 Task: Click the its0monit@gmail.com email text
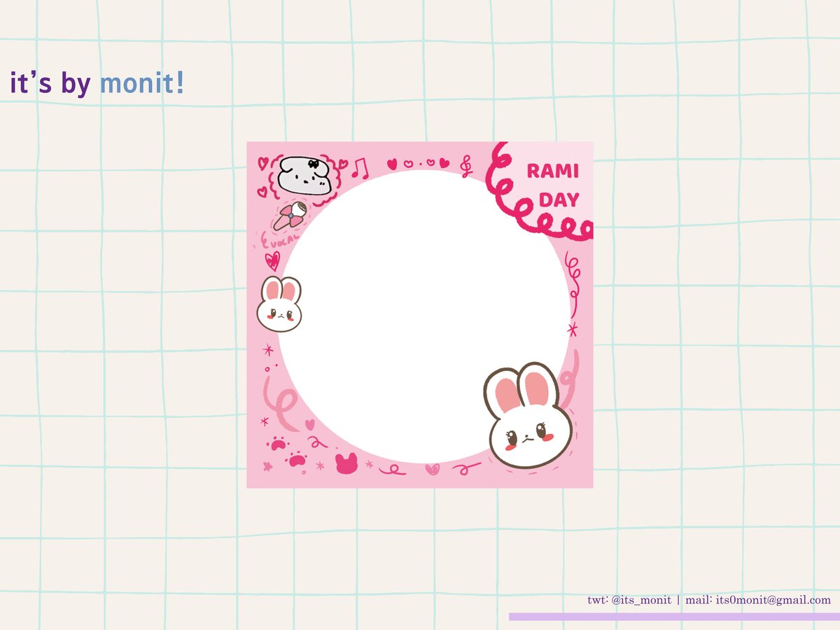773,600
